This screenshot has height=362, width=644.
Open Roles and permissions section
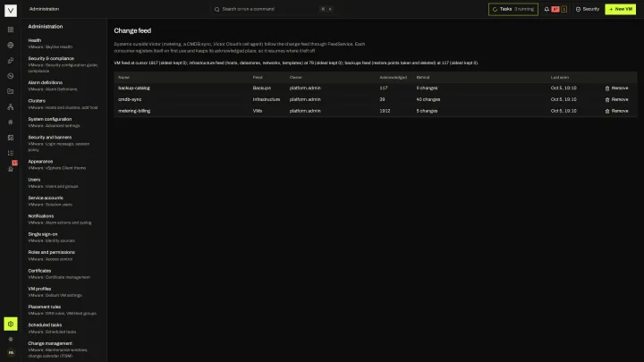click(x=64, y=256)
